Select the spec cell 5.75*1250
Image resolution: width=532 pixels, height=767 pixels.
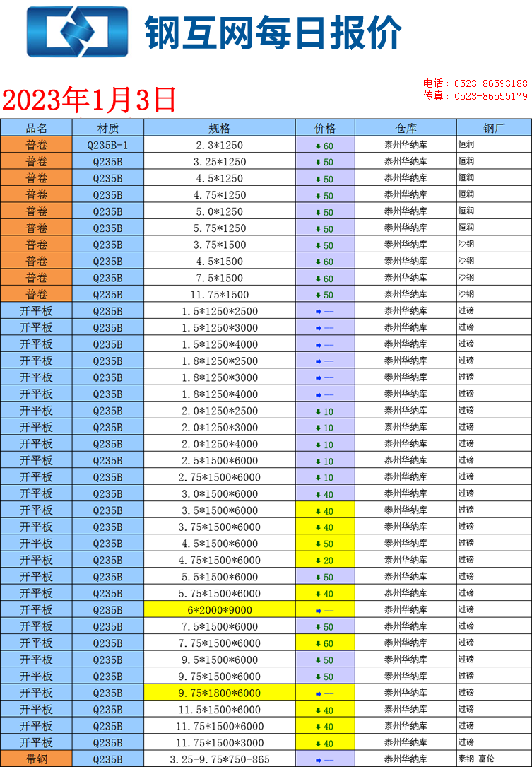tap(220, 228)
